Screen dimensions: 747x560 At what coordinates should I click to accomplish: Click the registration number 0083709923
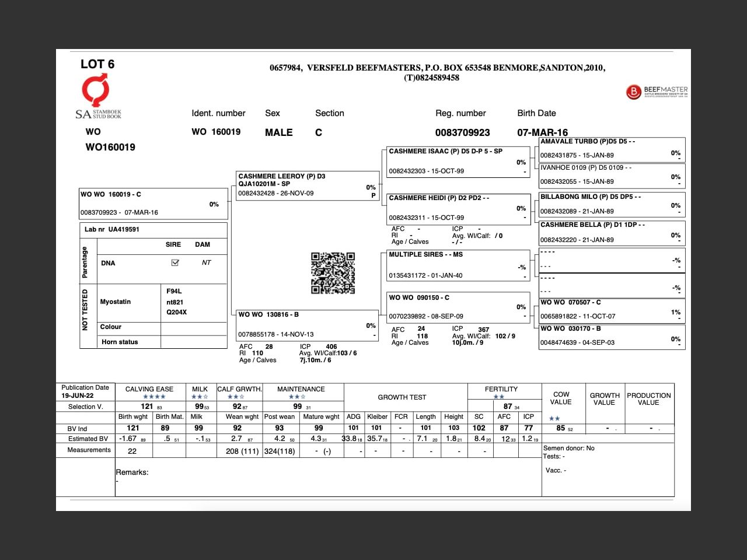tap(462, 132)
